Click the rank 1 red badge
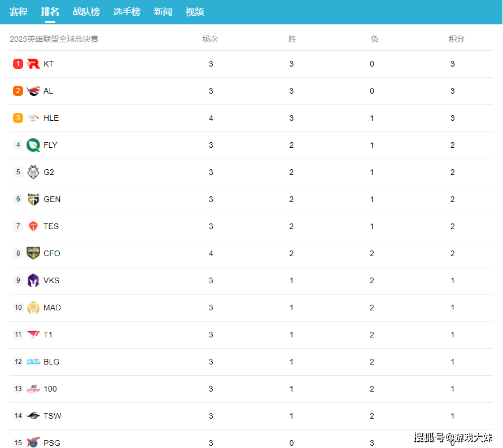The image size is (503, 448). (18, 64)
